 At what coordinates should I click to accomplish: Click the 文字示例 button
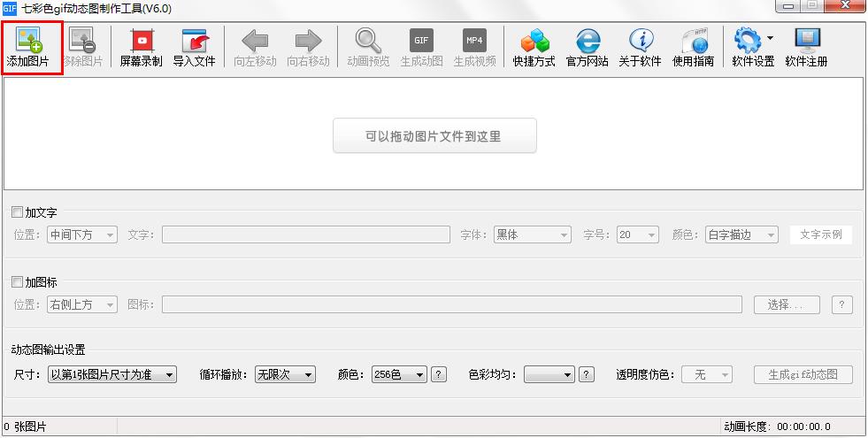821,234
